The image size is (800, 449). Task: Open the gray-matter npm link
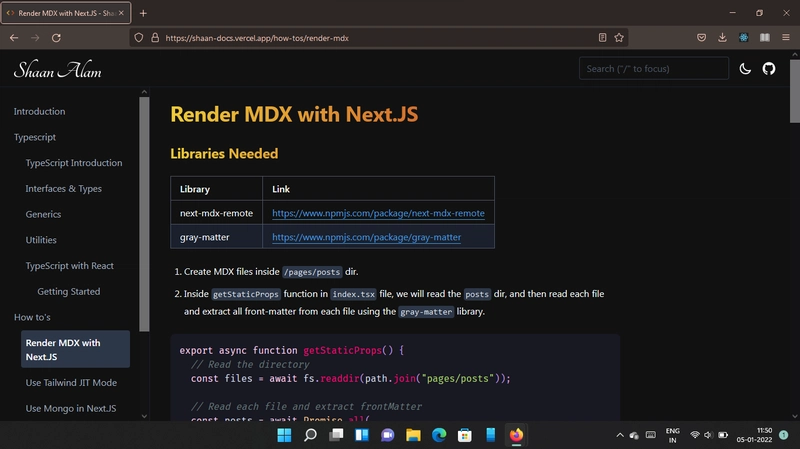coord(366,237)
